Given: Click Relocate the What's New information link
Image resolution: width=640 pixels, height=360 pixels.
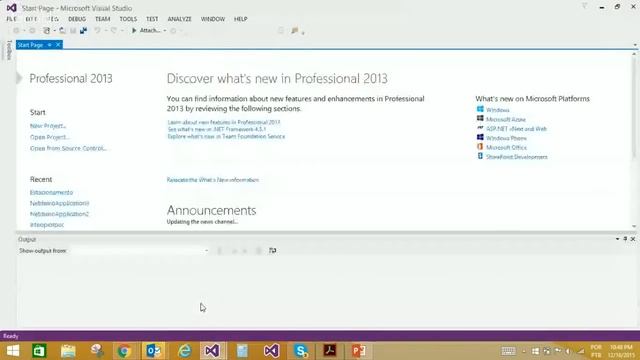Looking at the screenshot, I should pos(213,180).
